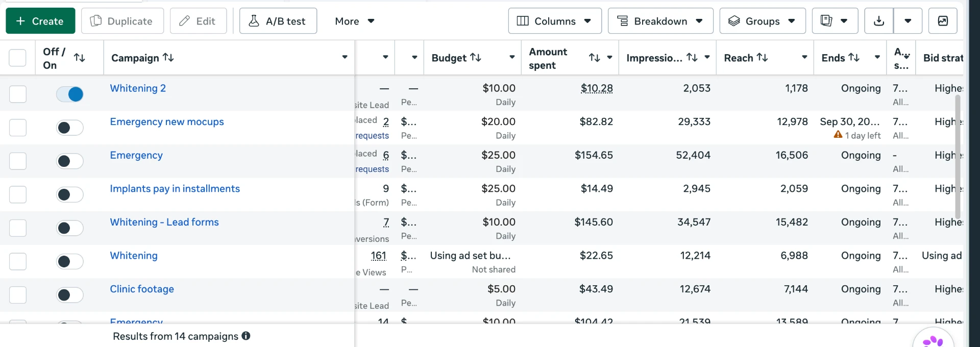Click the charts view icon at top right
The height and width of the screenshot is (347, 980).
(x=943, y=21)
